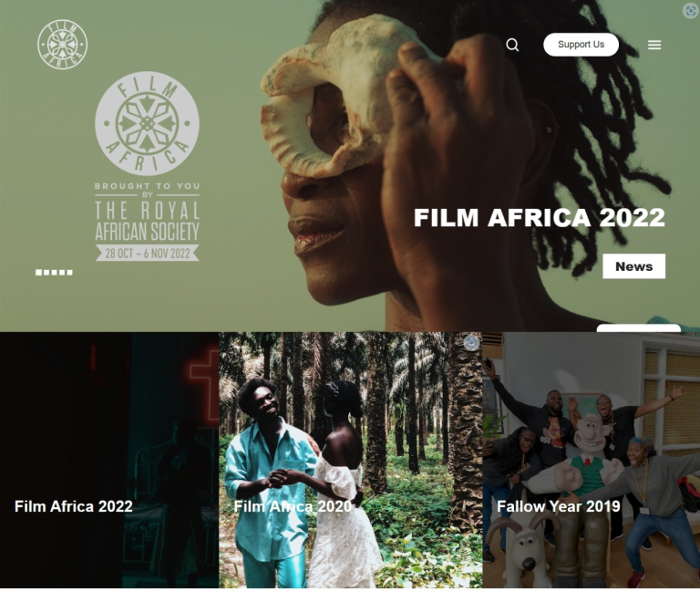Click the white tab at hero bottom edge
Viewport: 700px width, 602px height.
coord(638,328)
